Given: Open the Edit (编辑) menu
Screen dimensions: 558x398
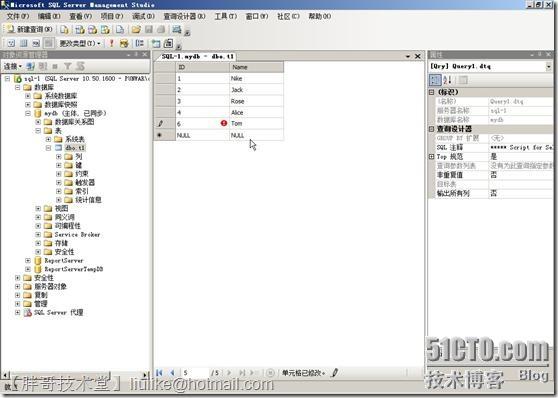Looking at the screenshot, I should click(49, 16).
